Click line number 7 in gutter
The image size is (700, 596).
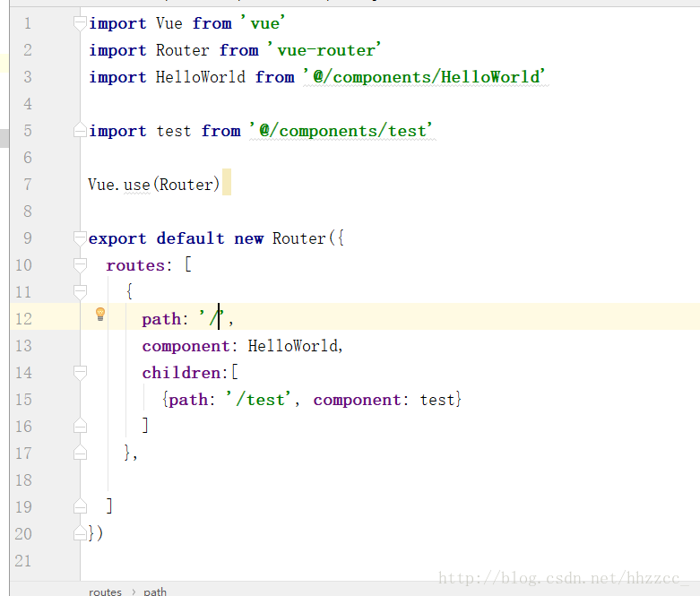(28, 185)
